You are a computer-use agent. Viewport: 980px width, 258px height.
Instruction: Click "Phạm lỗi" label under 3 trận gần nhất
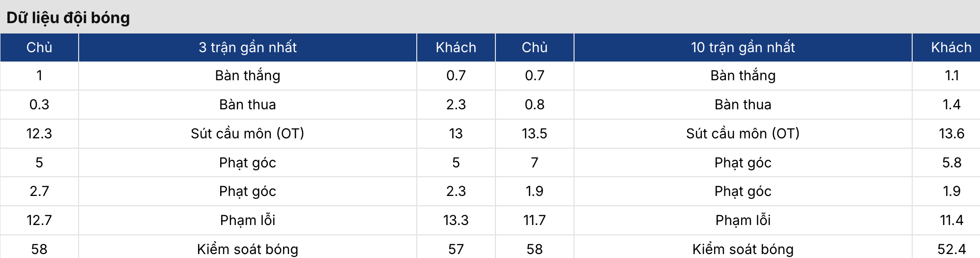tap(247, 220)
